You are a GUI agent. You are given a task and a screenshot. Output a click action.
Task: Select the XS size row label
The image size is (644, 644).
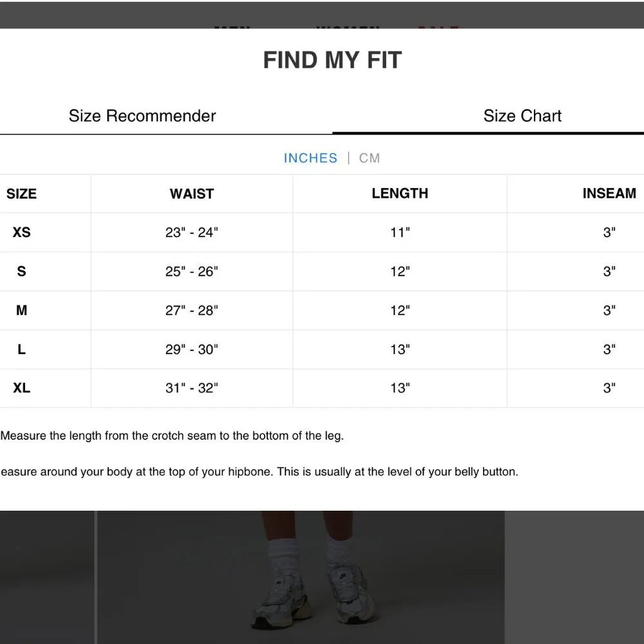21,232
